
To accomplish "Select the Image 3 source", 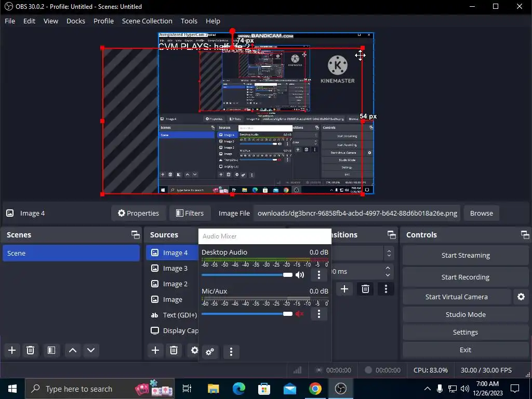I will [172, 269].
